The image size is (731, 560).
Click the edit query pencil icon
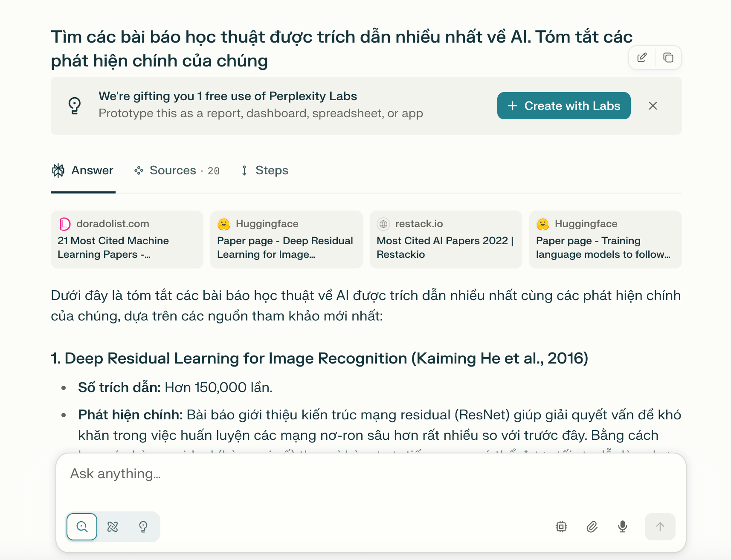pos(642,58)
